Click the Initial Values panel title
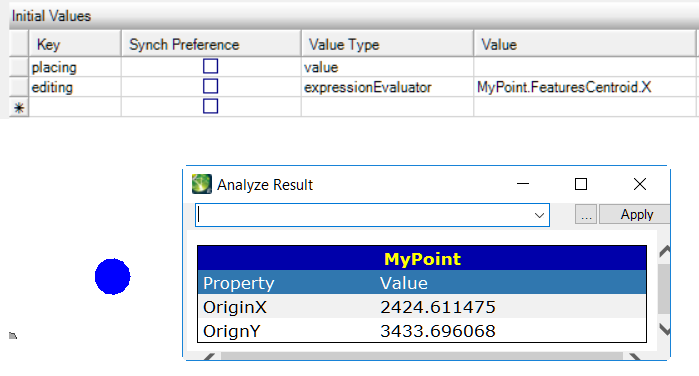699x376 pixels. point(51,16)
